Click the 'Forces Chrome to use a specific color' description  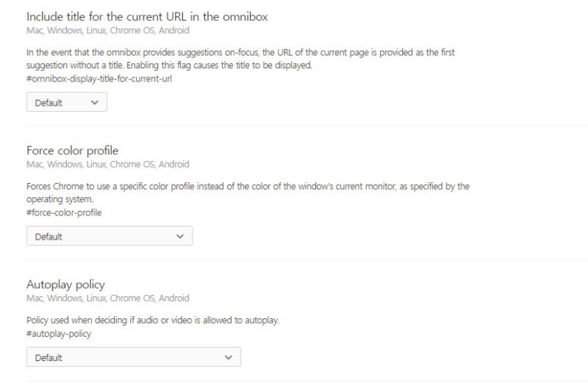click(x=248, y=193)
